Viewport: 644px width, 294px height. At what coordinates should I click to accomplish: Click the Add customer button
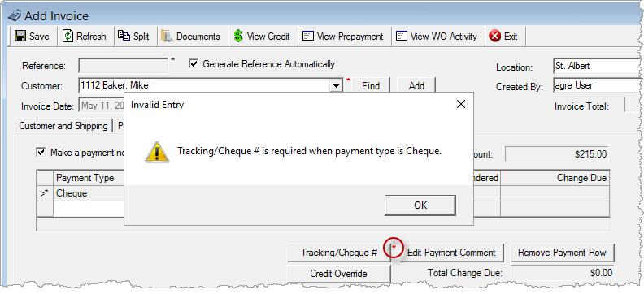(416, 86)
